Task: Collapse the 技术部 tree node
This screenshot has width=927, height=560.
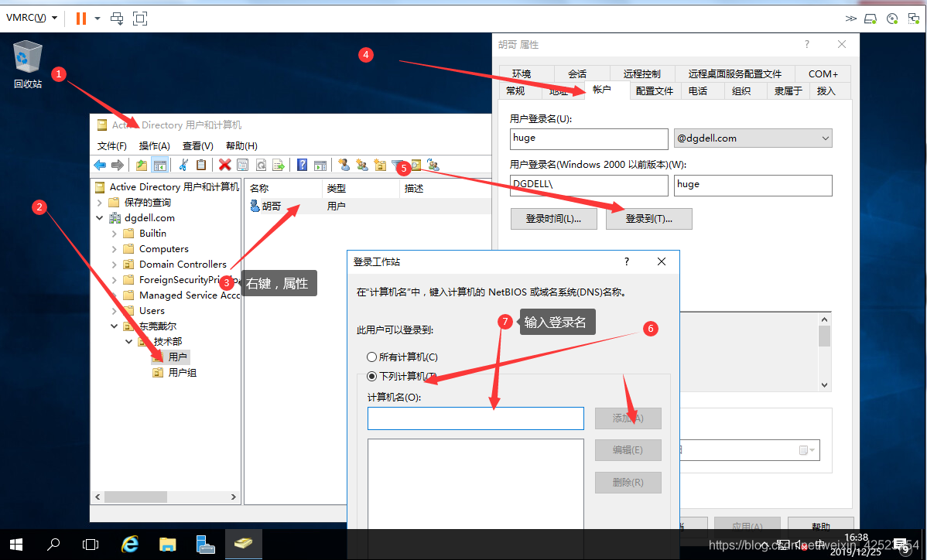Action: click(128, 341)
